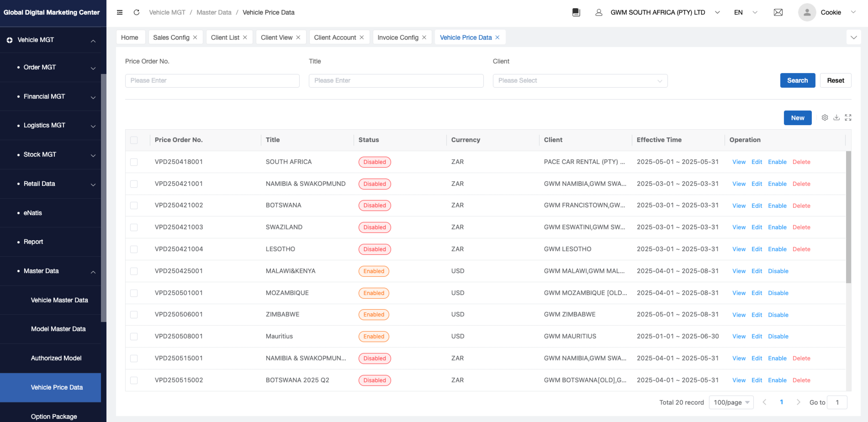This screenshot has width=868, height=422.
Task: Open the mail envelope icon
Action: 778,12
